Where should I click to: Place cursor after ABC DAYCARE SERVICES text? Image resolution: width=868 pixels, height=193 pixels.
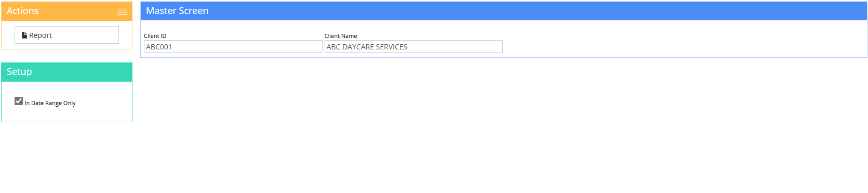(408, 47)
